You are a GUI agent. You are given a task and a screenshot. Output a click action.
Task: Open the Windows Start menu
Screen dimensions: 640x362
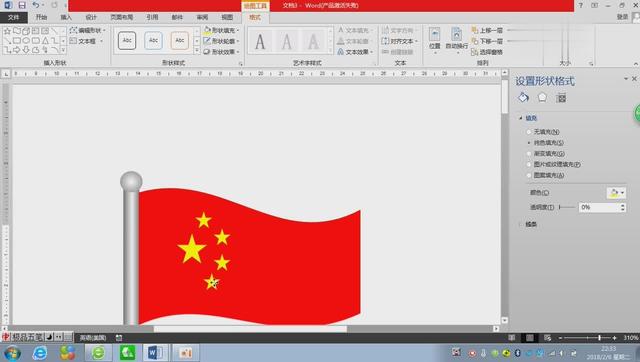pyautogui.click(x=13, y=353)
